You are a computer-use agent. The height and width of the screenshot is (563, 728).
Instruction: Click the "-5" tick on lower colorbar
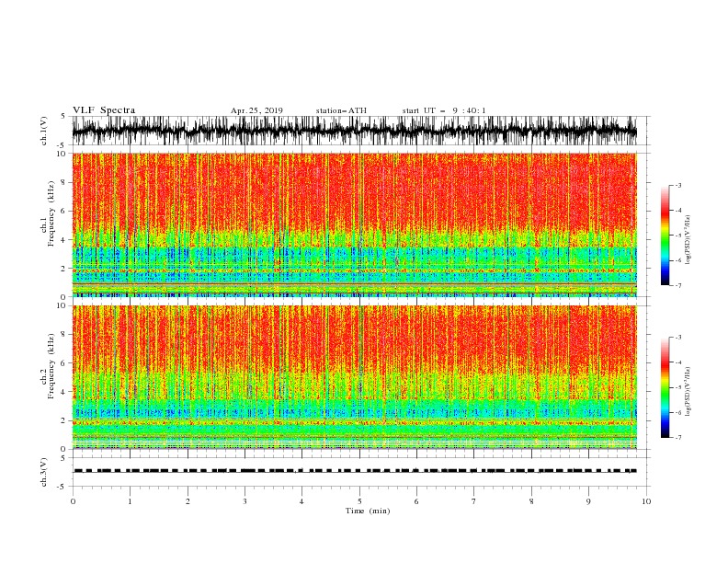tap(677, 387)
